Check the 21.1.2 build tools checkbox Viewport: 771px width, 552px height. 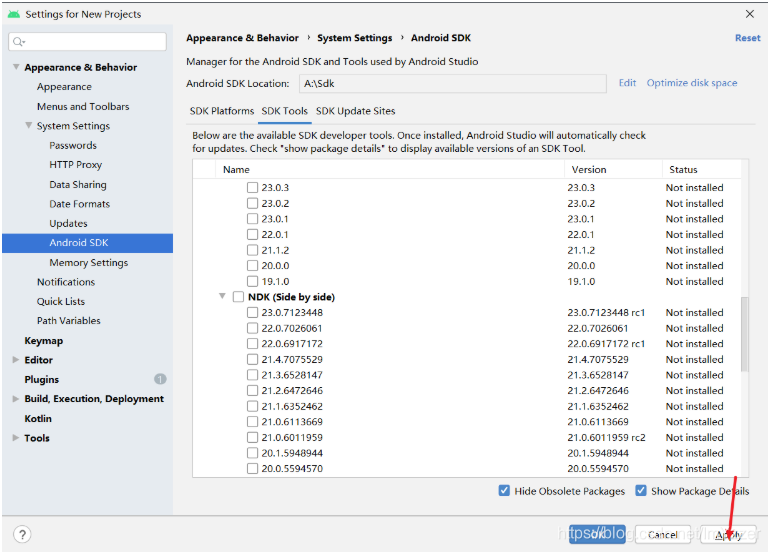pos(252,250)
